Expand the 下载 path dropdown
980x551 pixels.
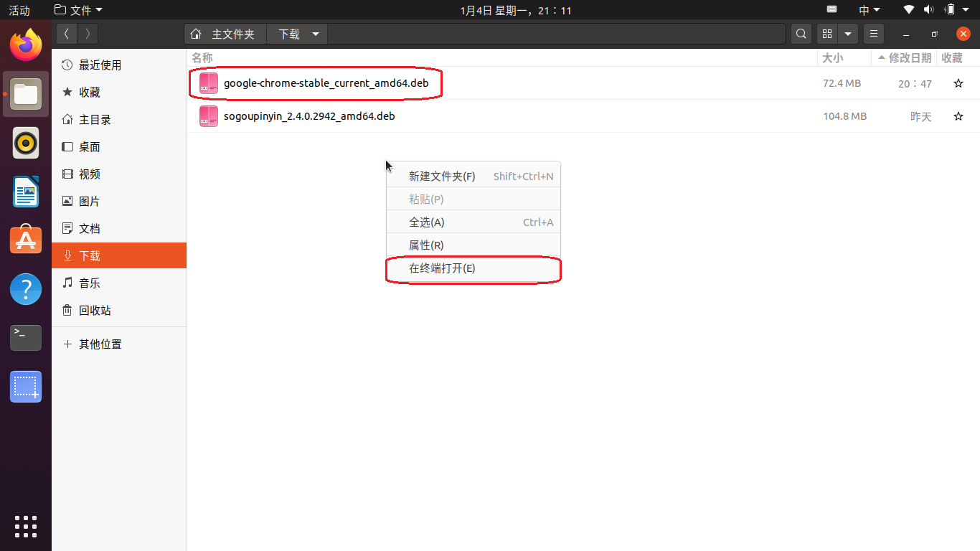click(316, 34)
